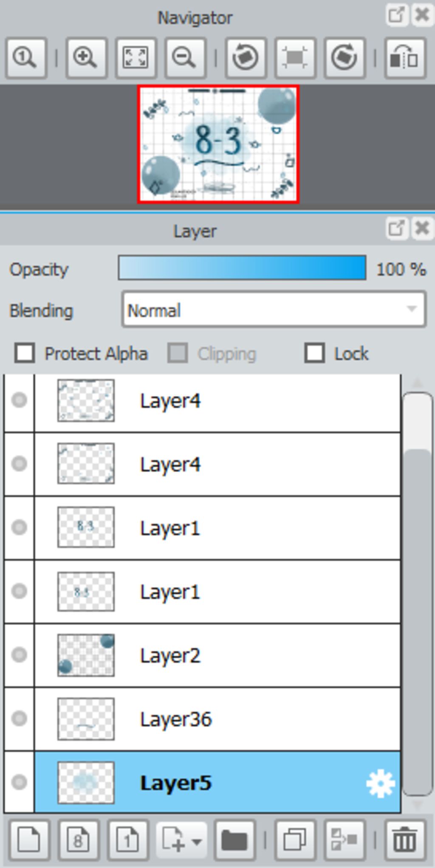Duplicate the current layer
The image size is (435, 868).
[x=295, y=840]
